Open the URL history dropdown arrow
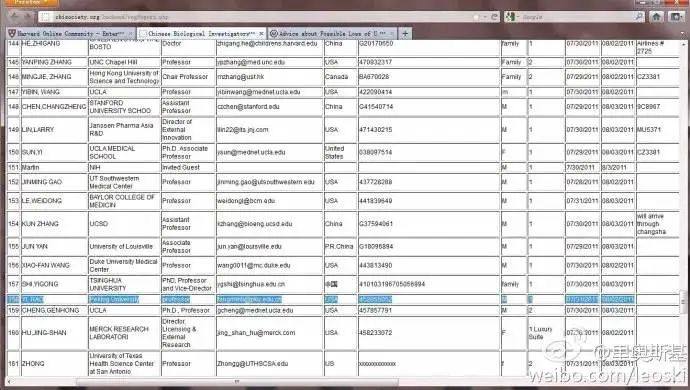The height and width of the screenshot is (390, 690). [x=485, y=17]
